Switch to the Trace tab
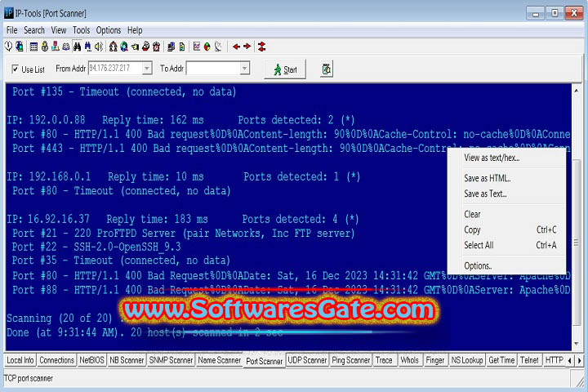This screenshot has width=588, height=392. pyautogui.click(x=384, y=360)
